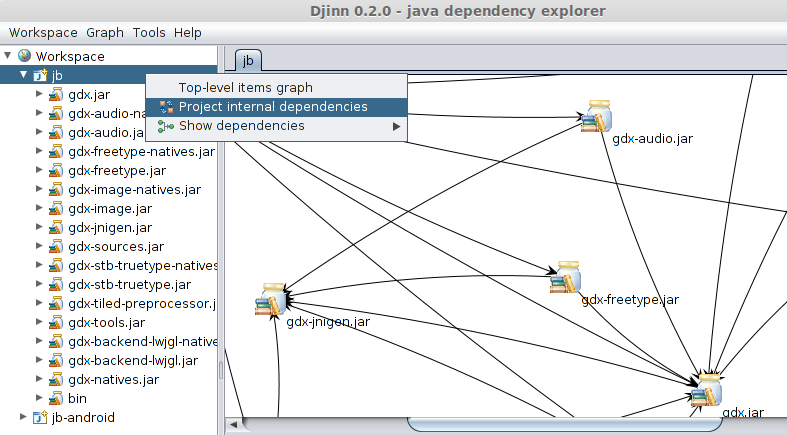Screen dimensions: 787x435
Task: Select the gdx.jar node icon in graph
Action: 707,390
